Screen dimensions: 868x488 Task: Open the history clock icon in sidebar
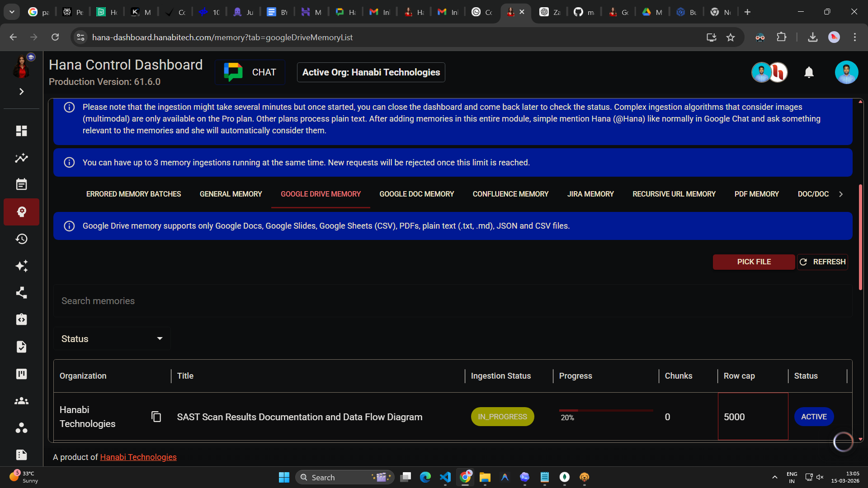(21, 239)
